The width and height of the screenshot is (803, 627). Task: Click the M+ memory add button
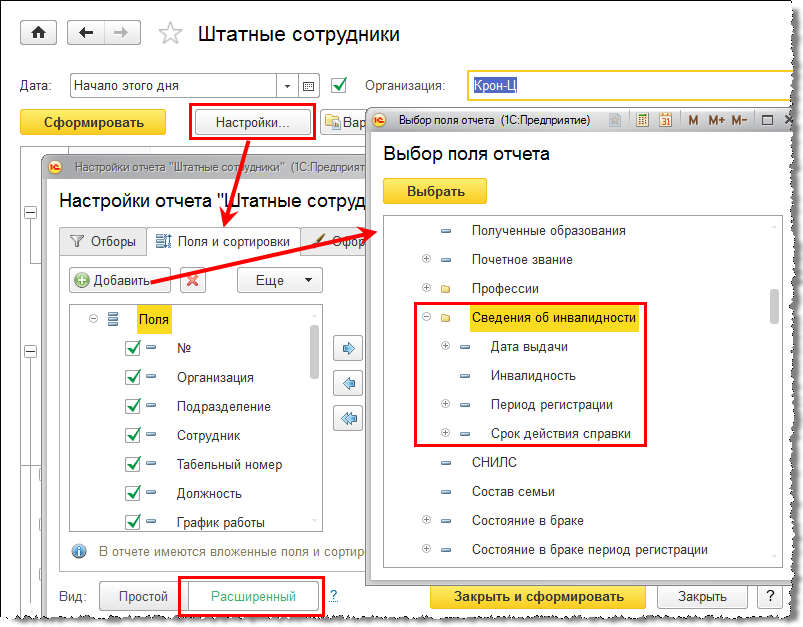click(716, 120)
